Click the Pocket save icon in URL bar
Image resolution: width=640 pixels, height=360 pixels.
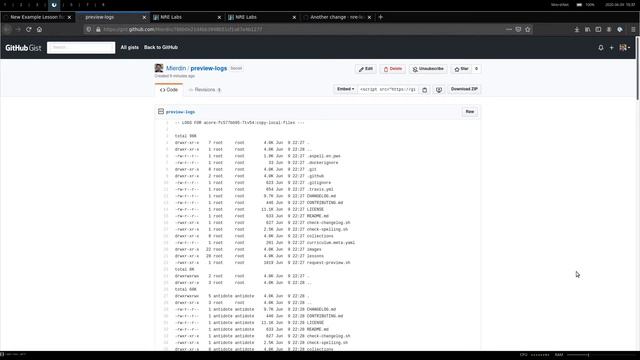tap(518, 29)
